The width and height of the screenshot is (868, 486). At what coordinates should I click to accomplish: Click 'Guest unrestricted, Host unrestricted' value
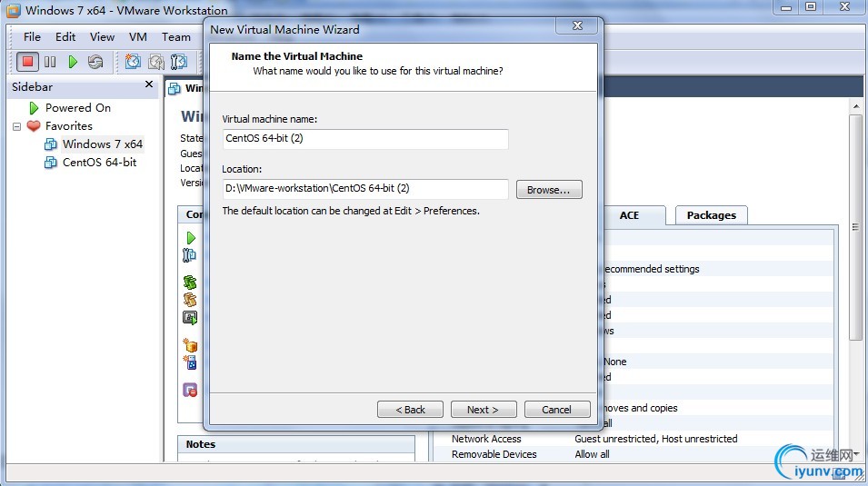pos(656,439)
